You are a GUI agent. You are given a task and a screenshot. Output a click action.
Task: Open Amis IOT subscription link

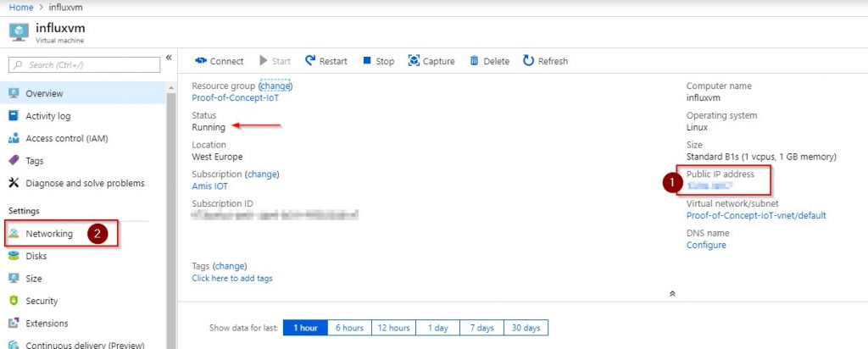coord(210,186)
